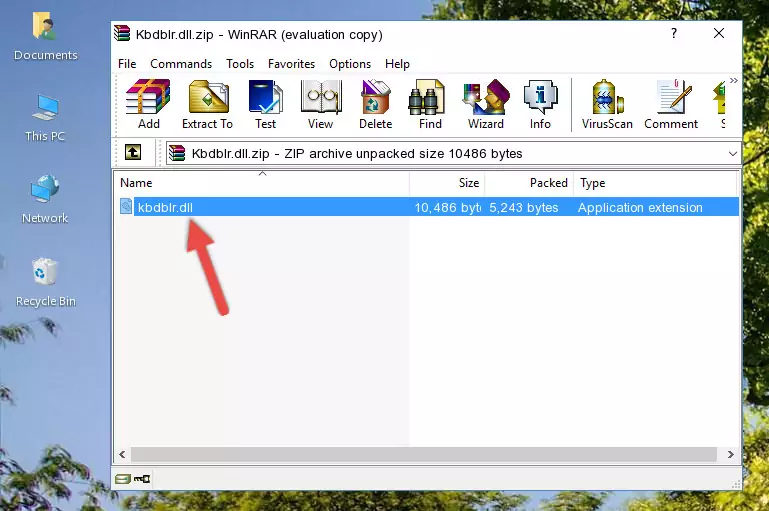
Task: Click the Application extension type cell
Action: pyautogui.click(x=640, y=207)
